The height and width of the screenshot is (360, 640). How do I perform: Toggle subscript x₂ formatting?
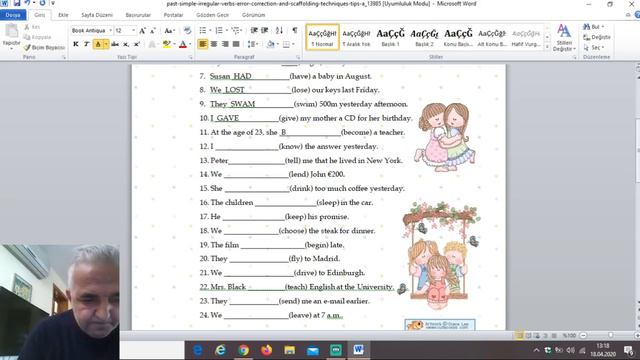click(126, 44)
